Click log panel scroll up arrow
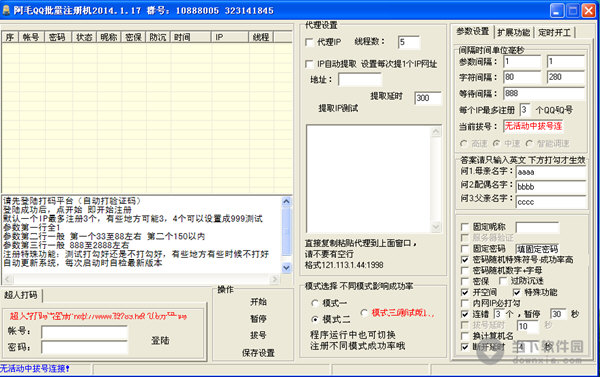The height and width of the screenshot is (377, 600). [286, 201]
